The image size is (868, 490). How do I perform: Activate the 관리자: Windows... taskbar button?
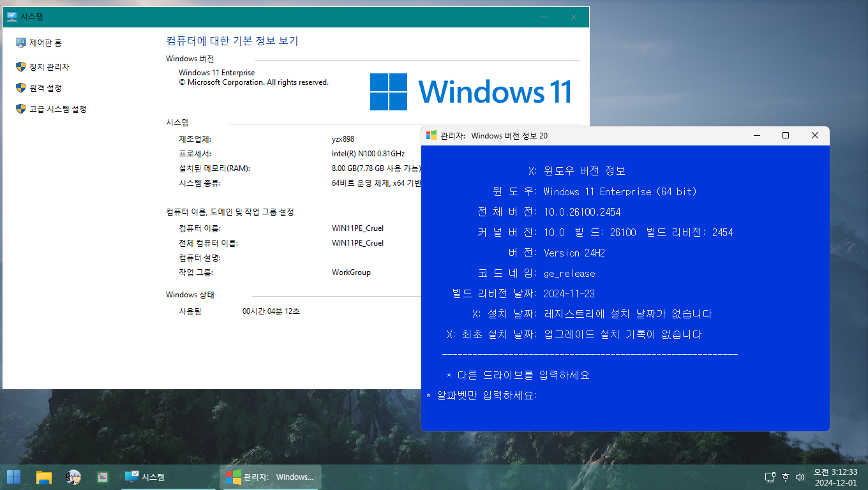click(271, 477)
